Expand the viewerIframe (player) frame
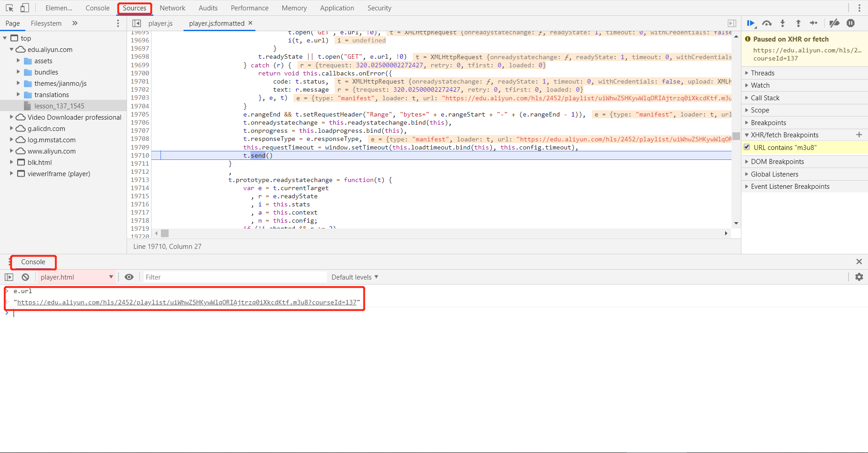Screen dimensions: 868x453 click(x=12, y=173)
